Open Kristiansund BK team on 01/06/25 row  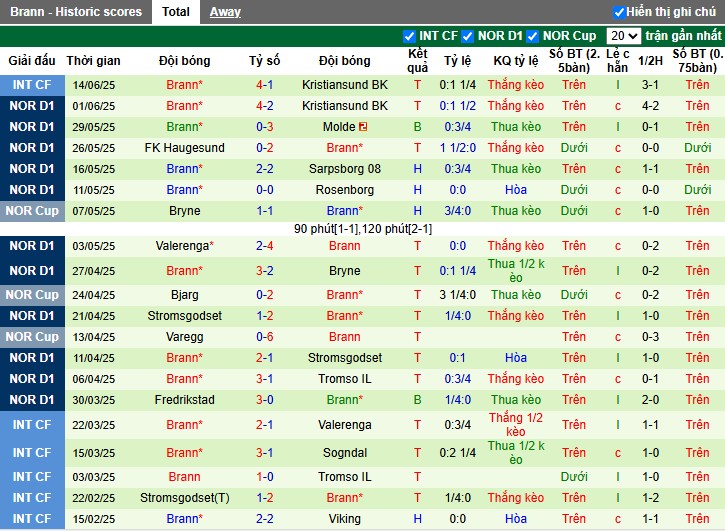[344, 106]
